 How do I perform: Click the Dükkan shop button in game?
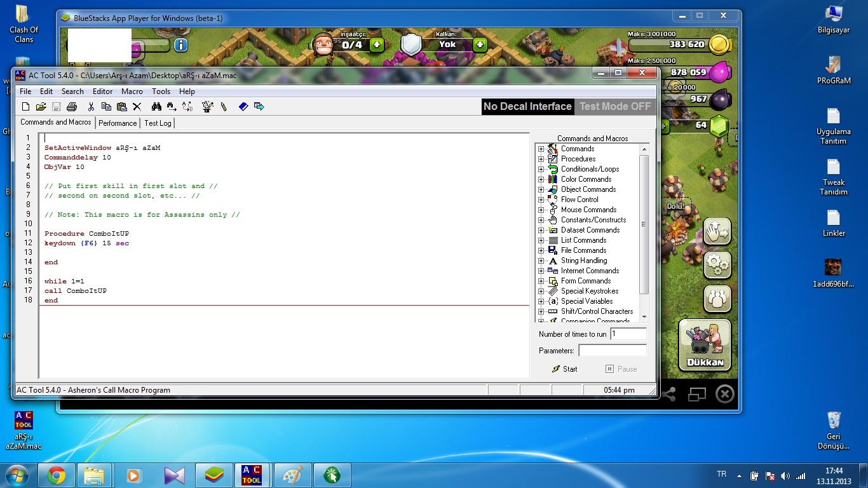(705, 345)
